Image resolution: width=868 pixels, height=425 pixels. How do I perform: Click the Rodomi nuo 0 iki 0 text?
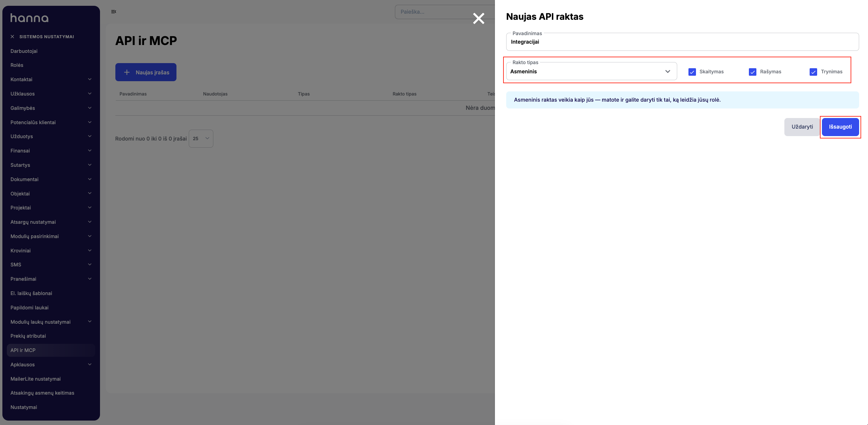tap(151, 139)
